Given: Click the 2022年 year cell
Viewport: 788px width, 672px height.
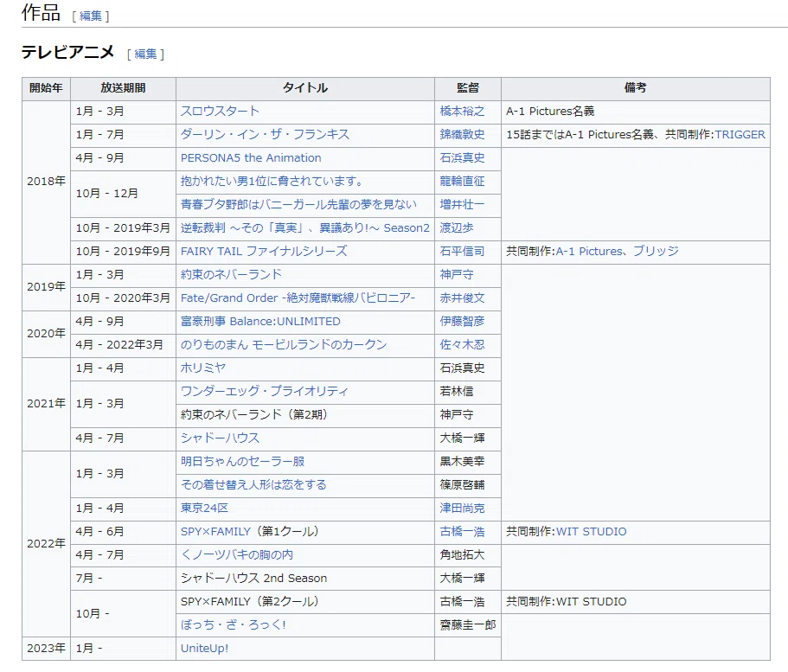Looking at the screenshot, I should (46, 544).
